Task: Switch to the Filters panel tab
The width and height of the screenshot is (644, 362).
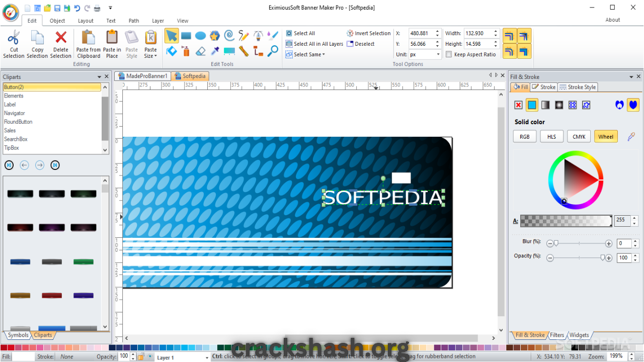Action: pos(557,335)
